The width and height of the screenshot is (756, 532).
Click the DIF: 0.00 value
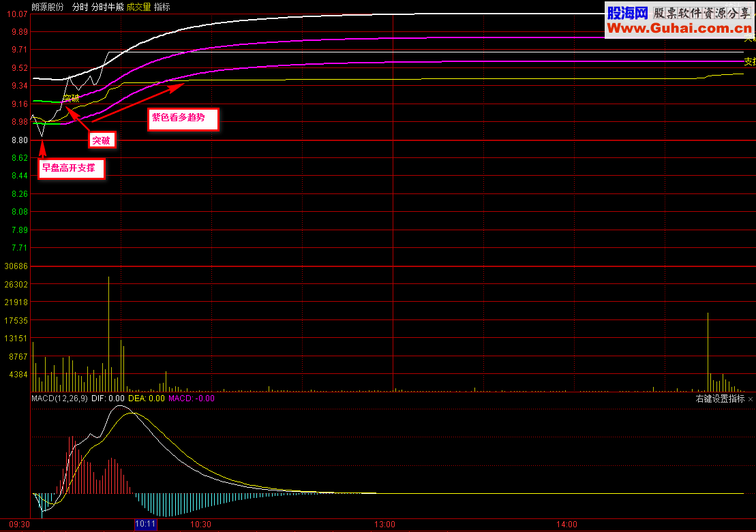pyautogui.click(x=108, y=398)
